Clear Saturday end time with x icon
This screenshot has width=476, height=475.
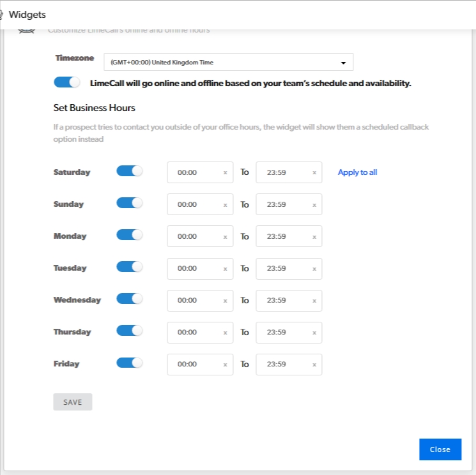click(x=314, y=173)
